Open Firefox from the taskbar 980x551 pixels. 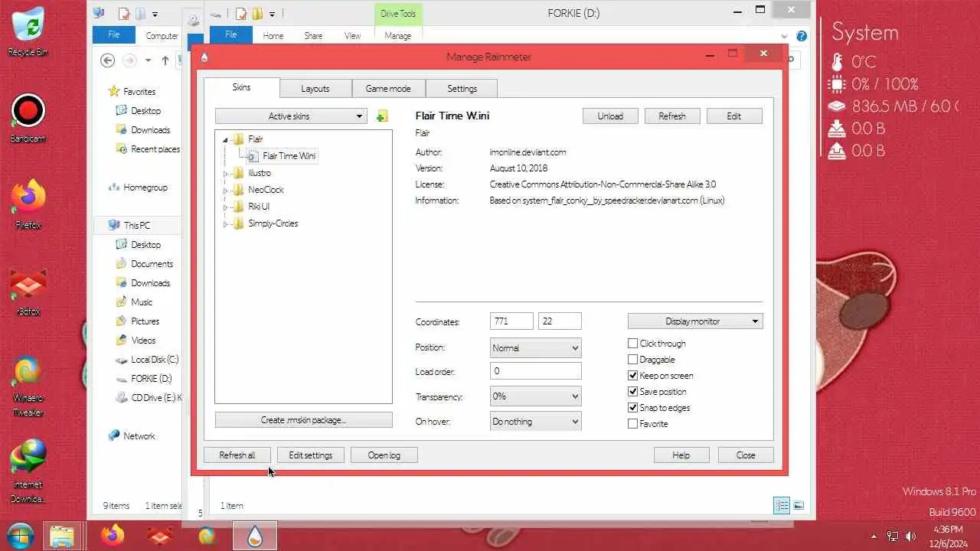coord(113,536)
